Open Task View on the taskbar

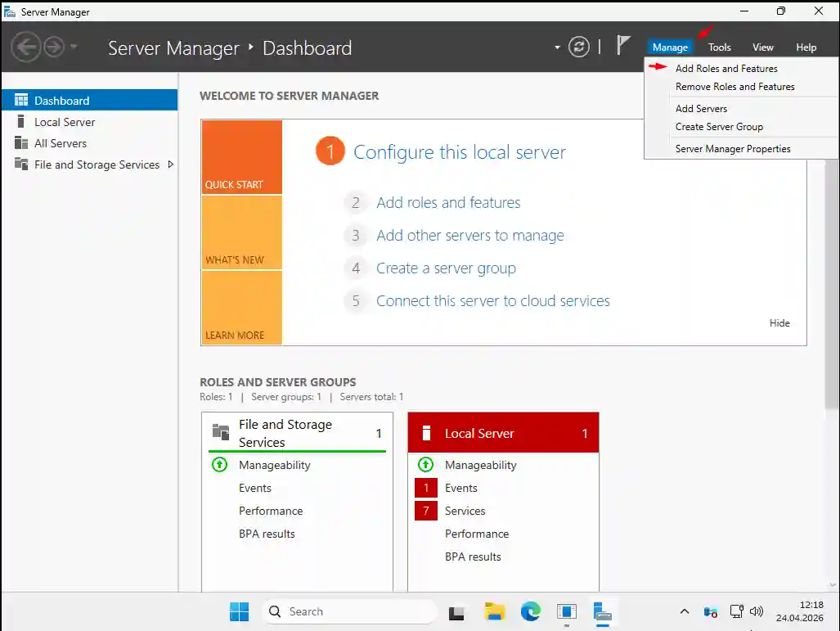click(x=456, y=612)
